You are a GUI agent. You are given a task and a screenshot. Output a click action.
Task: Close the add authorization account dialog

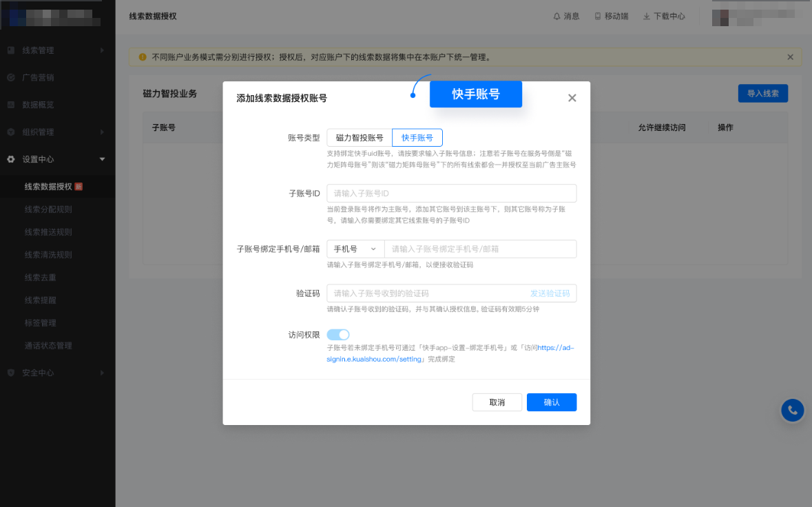572,98
